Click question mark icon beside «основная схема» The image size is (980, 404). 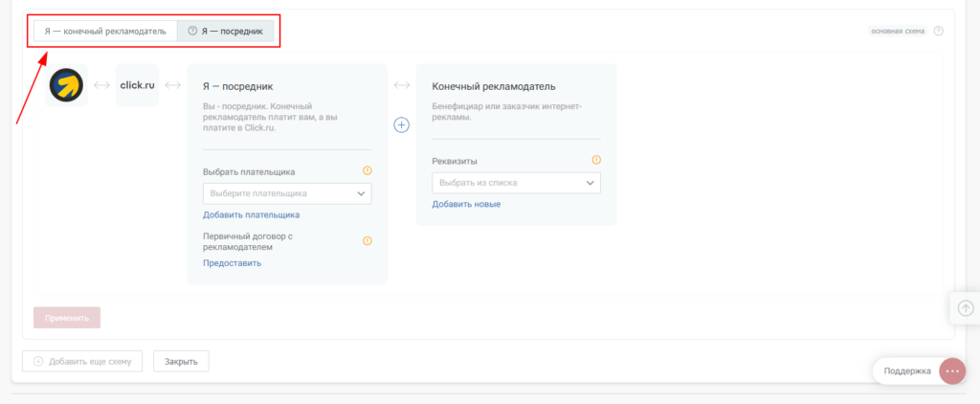938,31
